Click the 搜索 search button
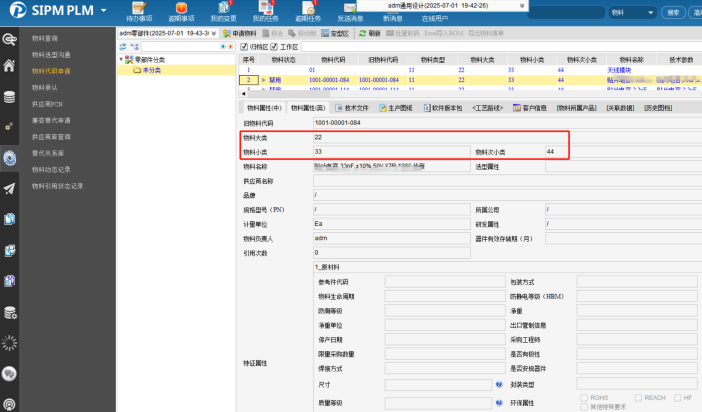Viewport: 702px width, 412px height. tap(673, 13)
